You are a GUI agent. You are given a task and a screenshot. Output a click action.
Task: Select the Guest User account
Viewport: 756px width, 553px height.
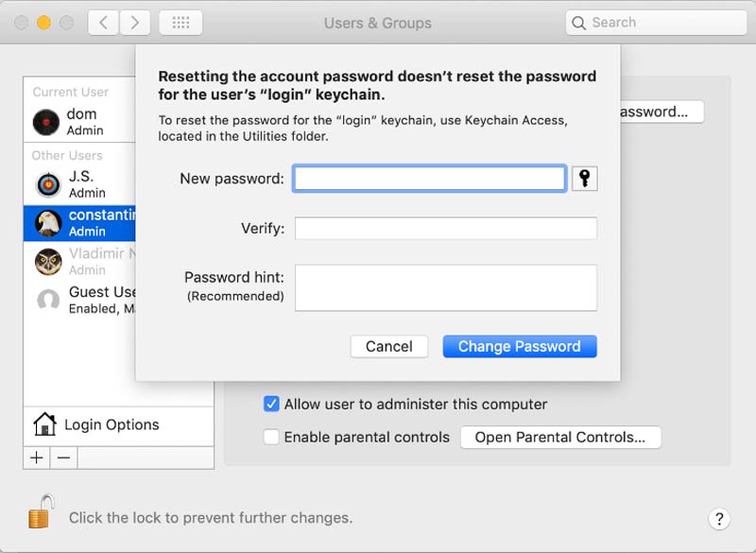pyautogui.click(x=48, y=300)
